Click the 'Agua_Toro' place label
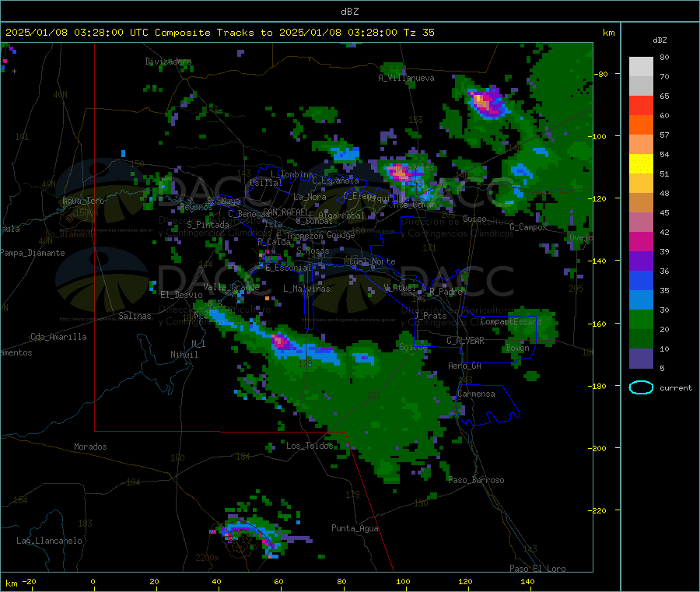Viewport: 700px width, 592px height. [83, 201]
